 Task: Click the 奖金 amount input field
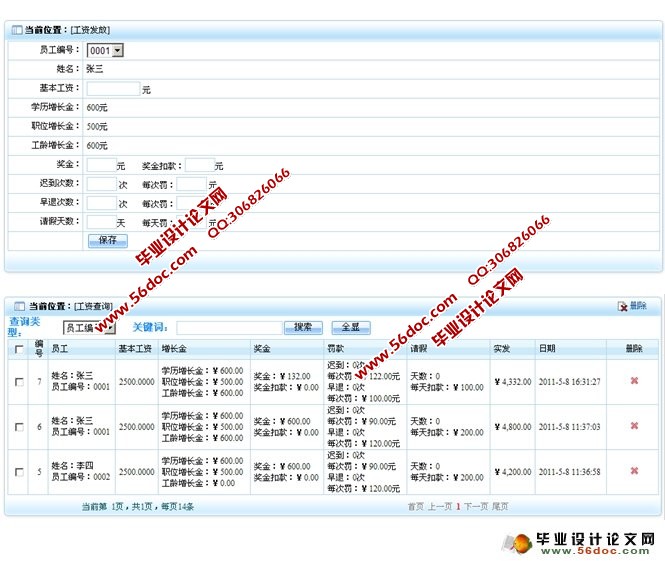102,165
